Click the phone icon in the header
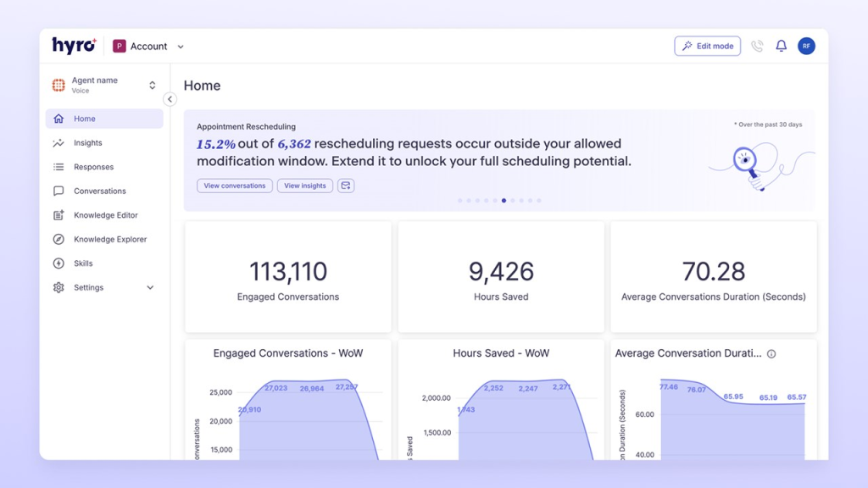Image resolution: width=868 pixels, height=488 pixels. point(757,46)
